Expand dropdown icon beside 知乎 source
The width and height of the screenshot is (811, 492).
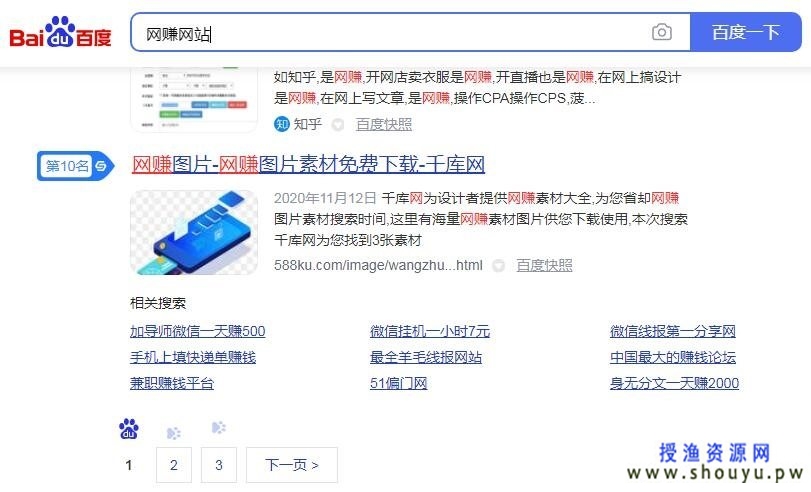pyautogui.click(x=338, y=125)
